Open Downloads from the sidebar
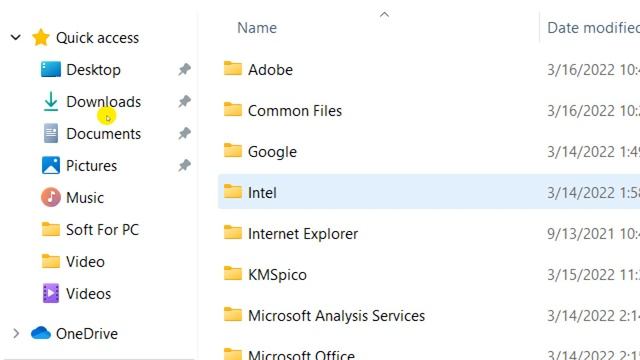Viewport: 640px width, 360px height. (104, 102)
